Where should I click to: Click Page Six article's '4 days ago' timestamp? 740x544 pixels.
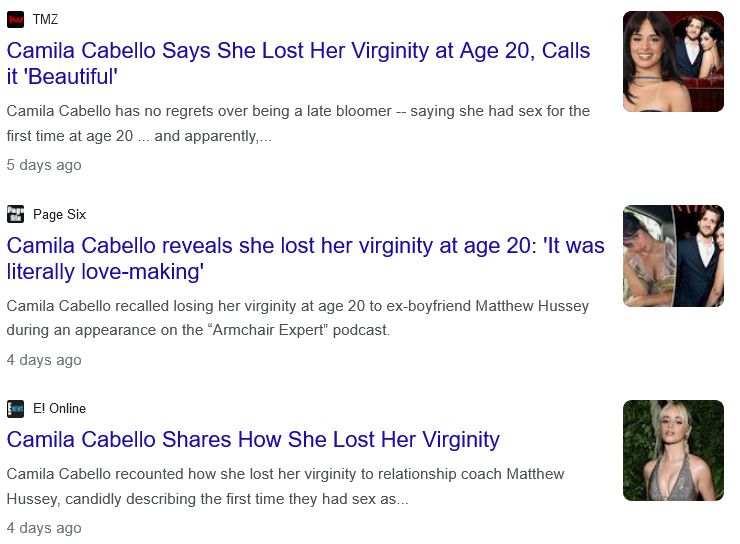[x=44, y=359]
